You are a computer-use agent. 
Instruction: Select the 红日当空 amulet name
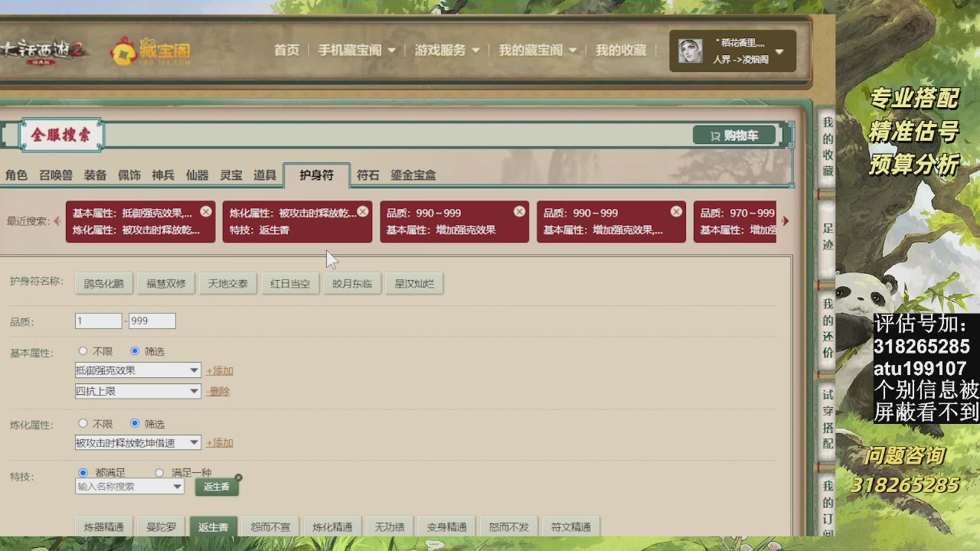(289, 282)
